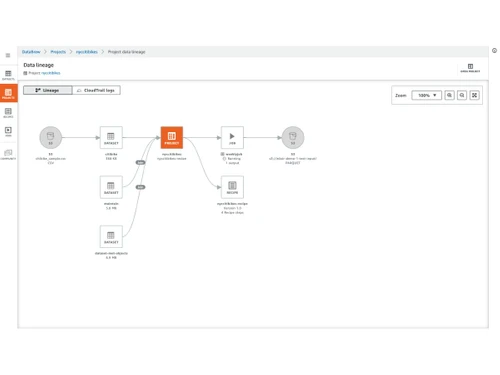Click the source S3 bucket node
Screen dimensions: 500x375
pyautogui.click(x=51, y=137)
